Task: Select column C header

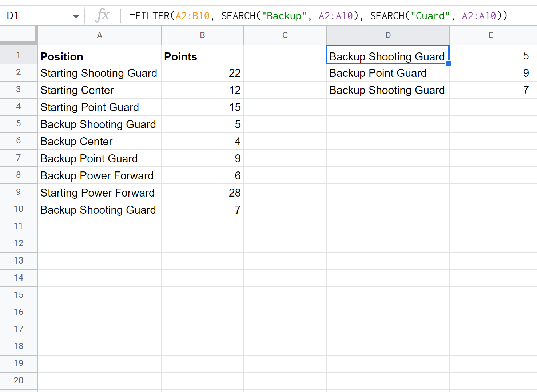Action: 285,35
